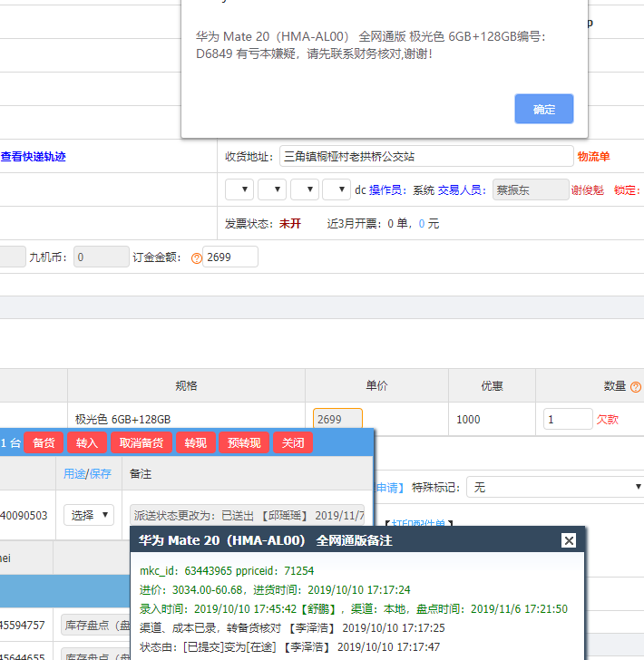Click the 用途 header link
Image resolution: width=644 pixels, height=660 pixels.
74,474
